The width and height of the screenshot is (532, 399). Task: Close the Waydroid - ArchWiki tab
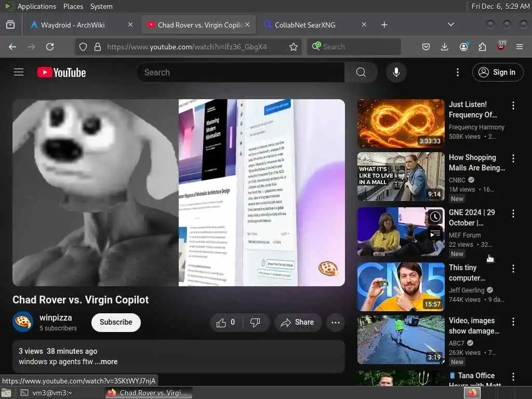pos(130,24)
